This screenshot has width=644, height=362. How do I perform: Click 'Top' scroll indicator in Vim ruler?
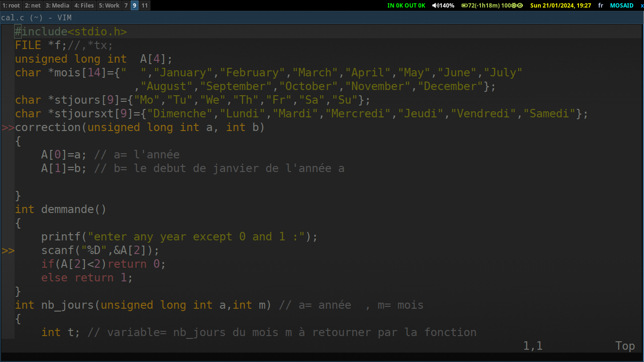click(x=625, y=346)
